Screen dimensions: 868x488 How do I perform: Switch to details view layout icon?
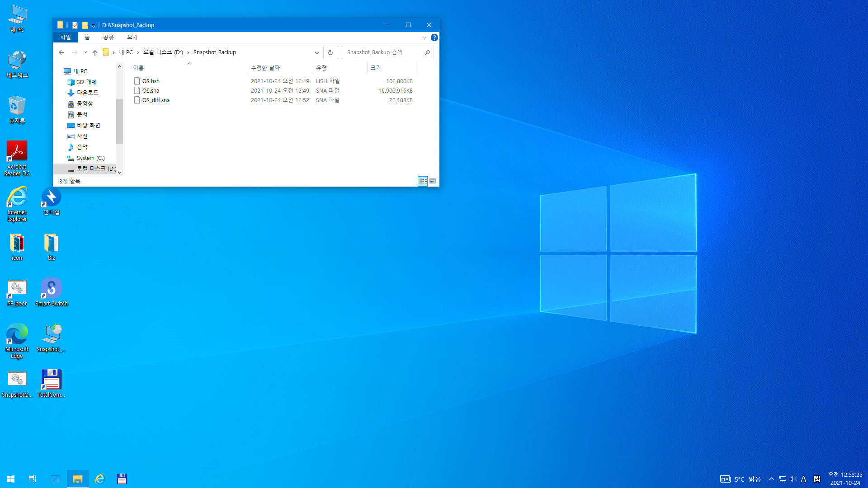click(x=423, y=181)
